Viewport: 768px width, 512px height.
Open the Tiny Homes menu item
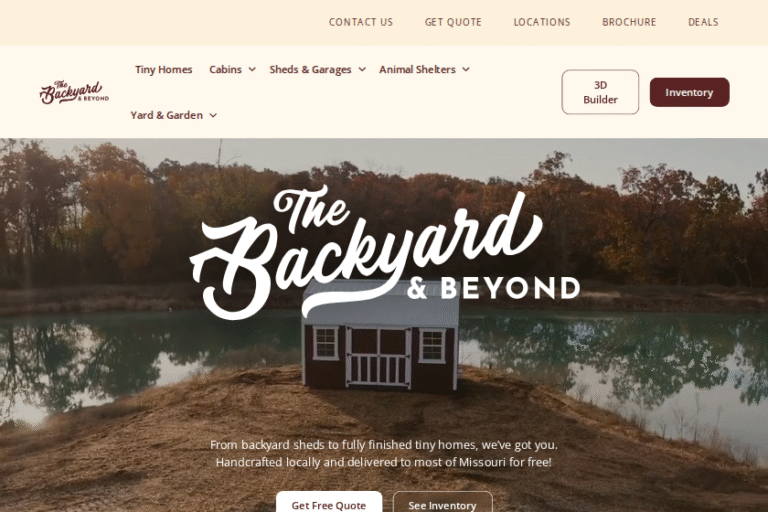(164, 70)
